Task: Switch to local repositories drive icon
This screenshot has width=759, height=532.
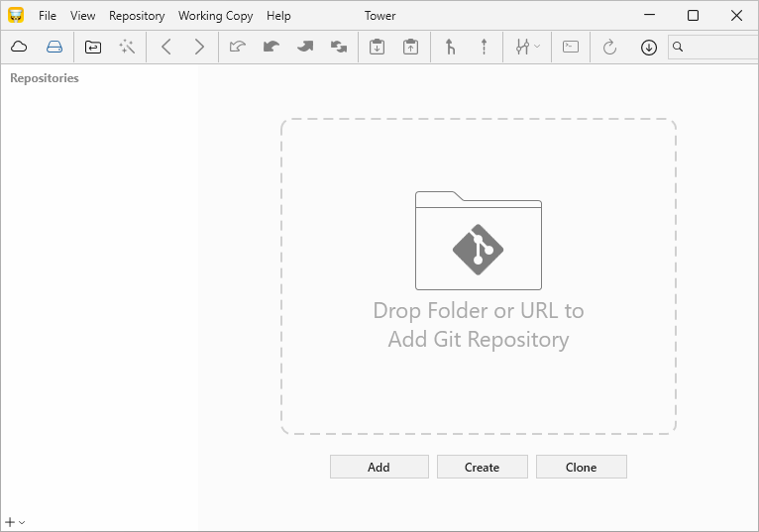Action: pyautogui.click(x=54, y=47)
